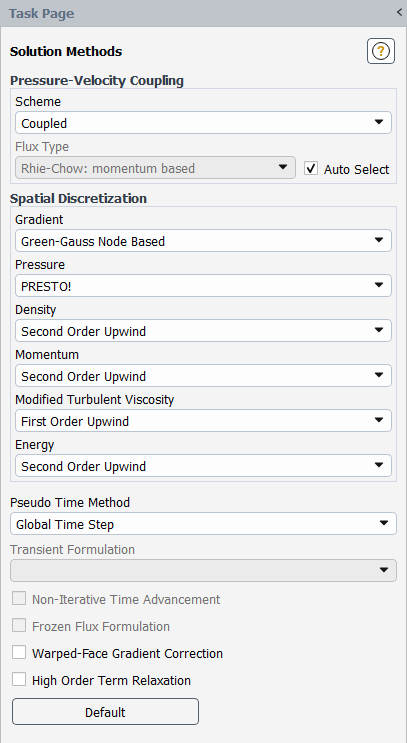Open the Green-Gauss Node Based combo box
Screen dimensions: 407x743
[x=203, y=241]
